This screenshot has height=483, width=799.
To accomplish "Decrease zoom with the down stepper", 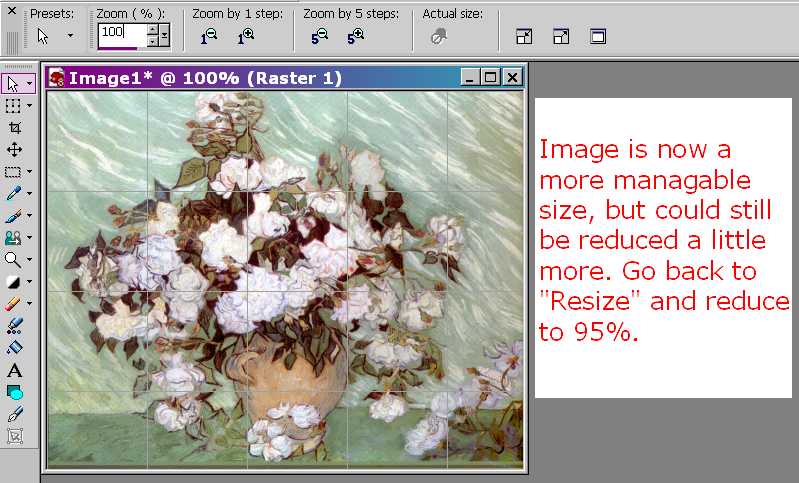I will pyautogui.click(x=153, y=41).
